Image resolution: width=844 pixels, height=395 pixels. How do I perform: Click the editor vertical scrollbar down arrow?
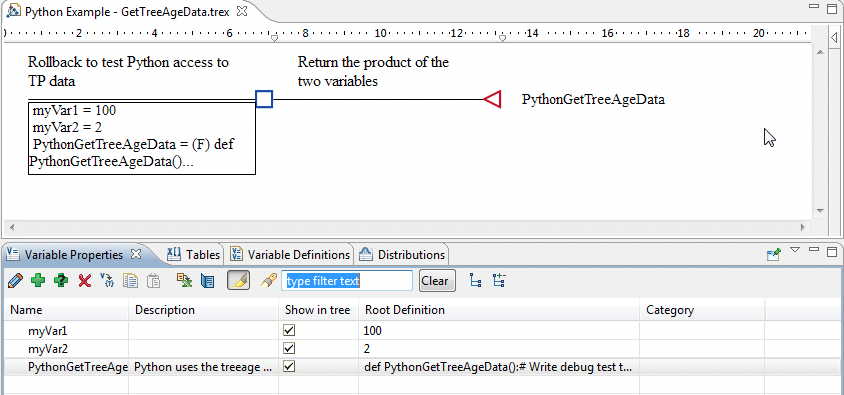coord(820,210)
